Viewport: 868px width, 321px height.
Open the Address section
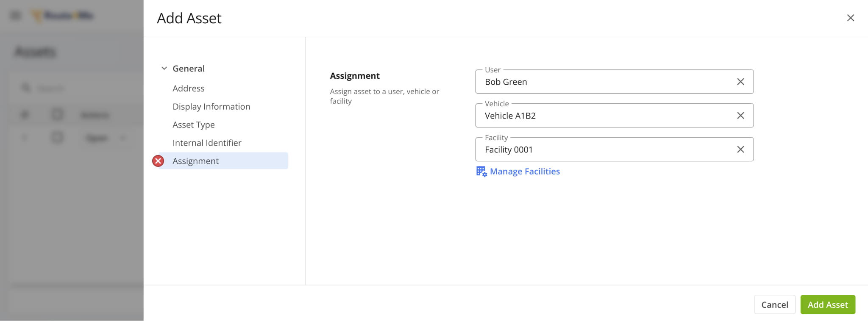[x=188, y=88]
